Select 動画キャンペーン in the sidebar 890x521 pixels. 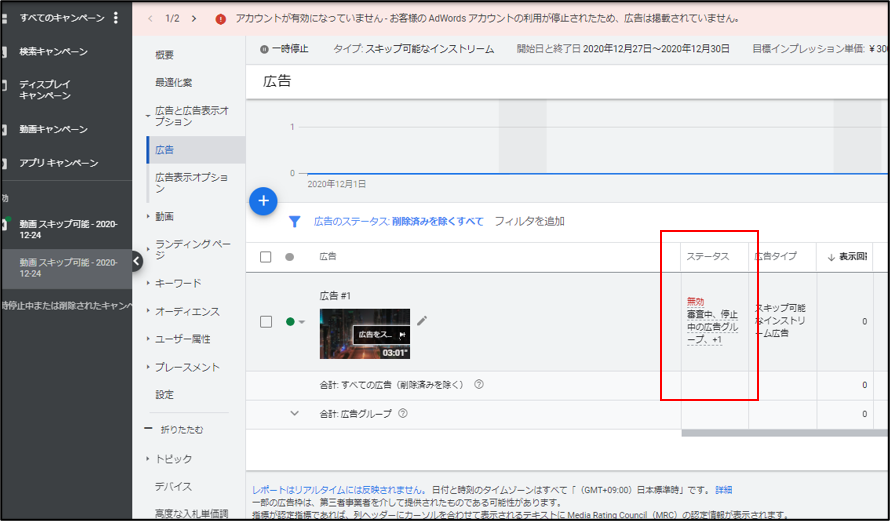53,129
